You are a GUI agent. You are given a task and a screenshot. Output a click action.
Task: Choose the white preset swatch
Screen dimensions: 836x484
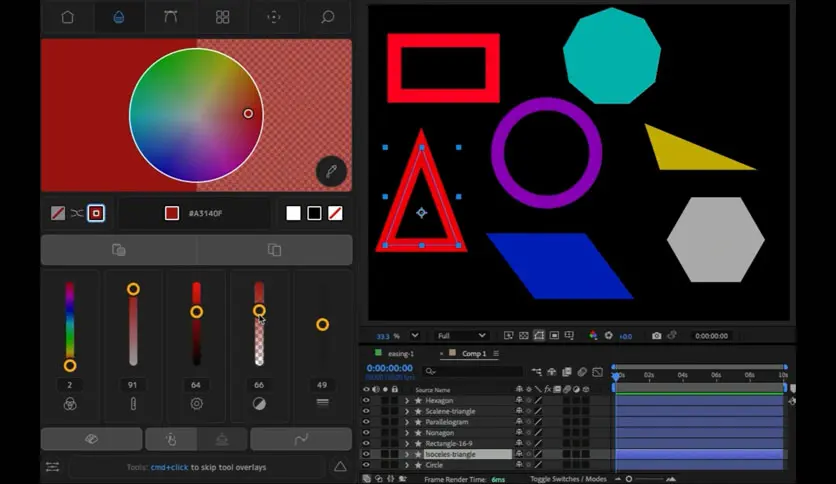[x=293, y=213]
